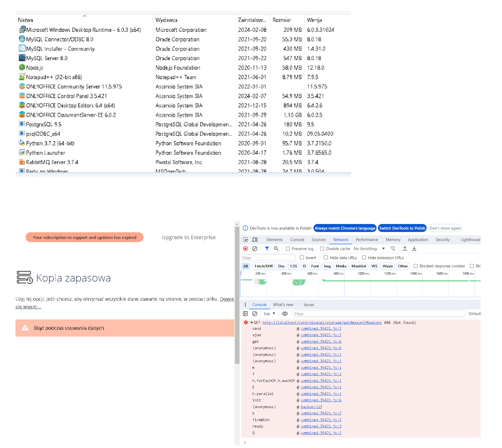502x448 pixels.
Task: Click the network timeline overview
Action: (x=361, y=284)
